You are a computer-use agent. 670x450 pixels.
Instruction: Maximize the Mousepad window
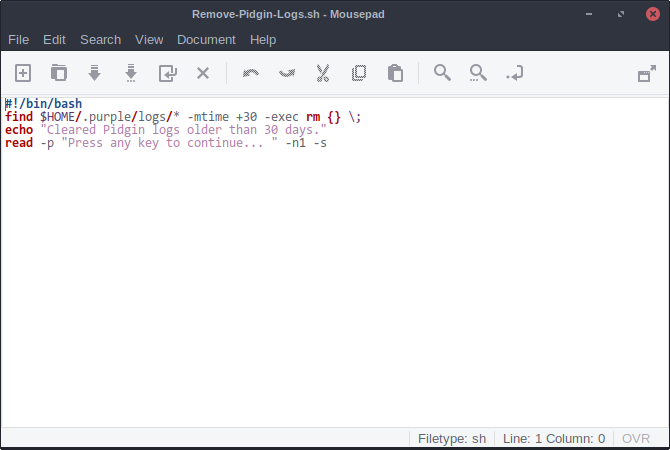point(621,14)
